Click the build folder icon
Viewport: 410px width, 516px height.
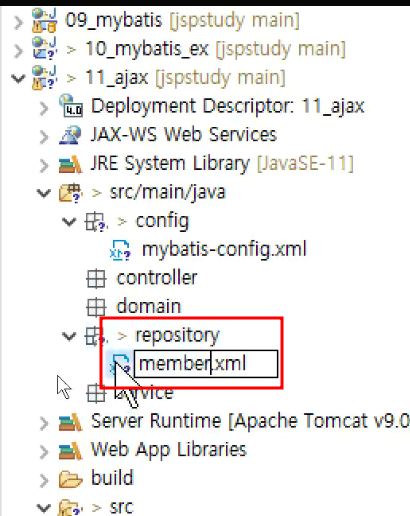(70, 479)
